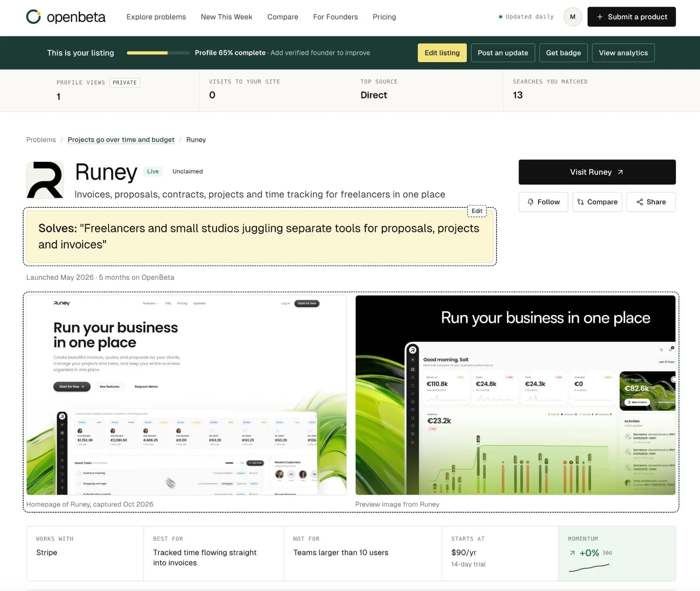Click the profile completion progress bar
Screen dimensions: 700x591
pos(158,53)
